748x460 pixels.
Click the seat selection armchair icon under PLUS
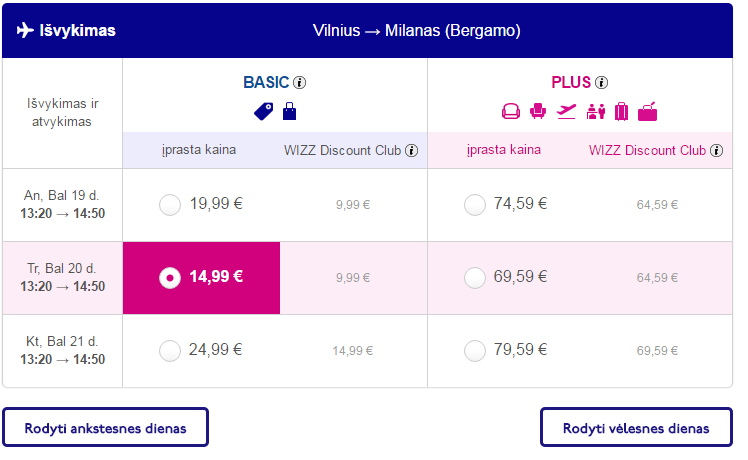click(x=537, y=111)
